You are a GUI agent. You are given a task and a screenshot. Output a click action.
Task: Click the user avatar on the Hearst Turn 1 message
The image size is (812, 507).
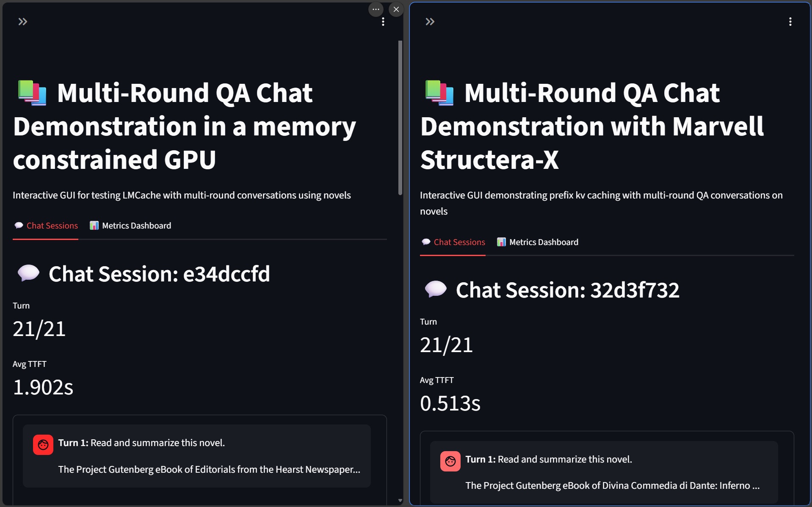click(43, 445)
